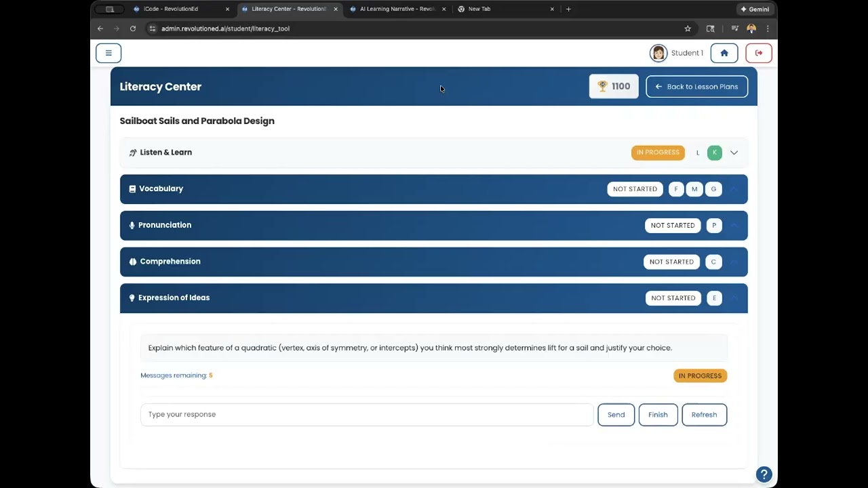Select the C badge in Comprehension
The image size is (868, 488).
pyautogui.click(x=713, y=262)
